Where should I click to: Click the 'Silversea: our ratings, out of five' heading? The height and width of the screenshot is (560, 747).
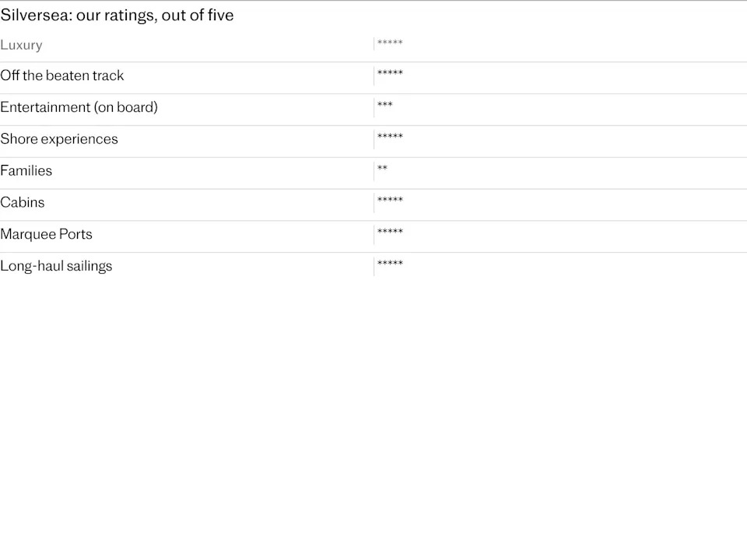[117, 15]
